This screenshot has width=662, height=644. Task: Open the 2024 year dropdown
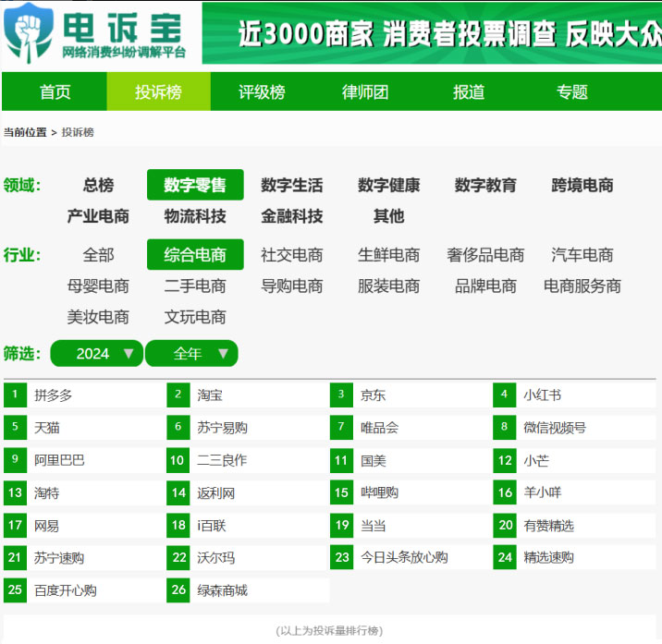pyautogui.click(x=97, y=353)
